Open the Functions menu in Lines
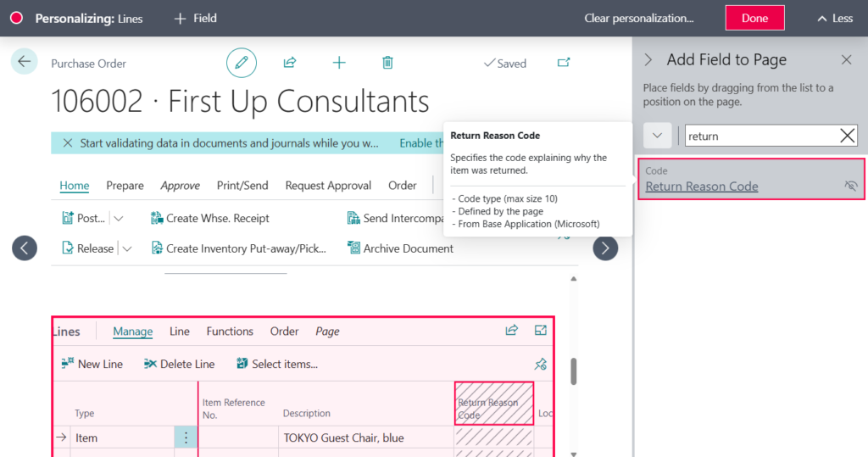Screen dimensions: 868x457 click(x=230, y=332)
